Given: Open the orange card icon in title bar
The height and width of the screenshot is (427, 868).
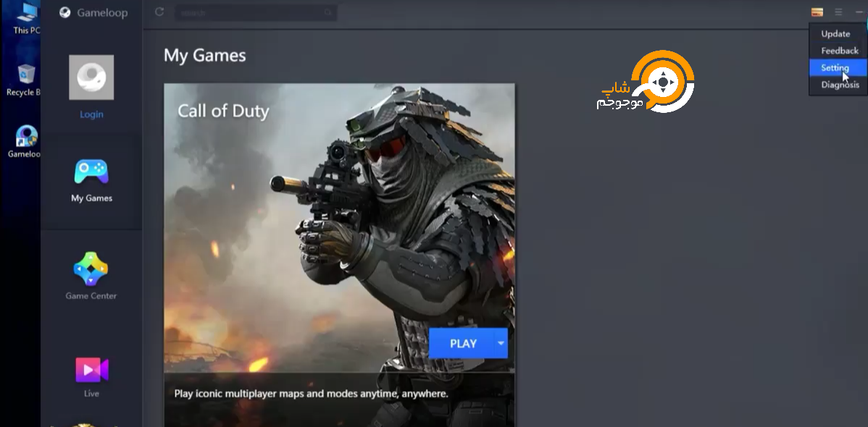Looking at the screenshot, I should pos(817,12).
